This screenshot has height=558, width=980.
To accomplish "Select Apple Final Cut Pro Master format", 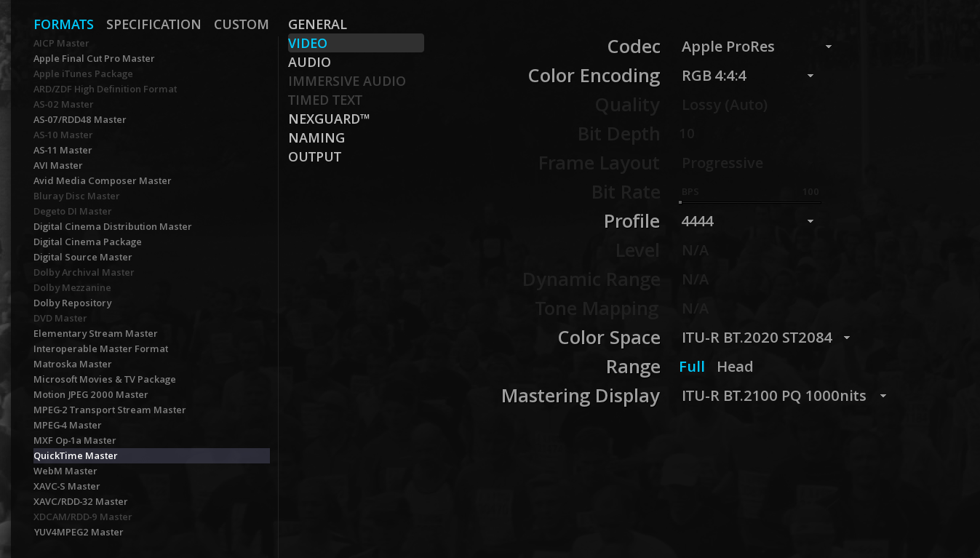I will (x=94, y=59).
